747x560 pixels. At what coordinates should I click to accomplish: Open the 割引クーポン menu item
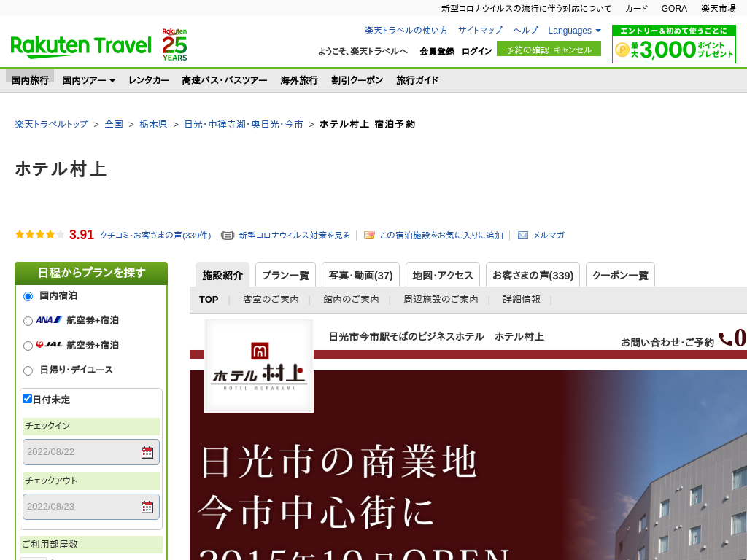coord(357,80)
